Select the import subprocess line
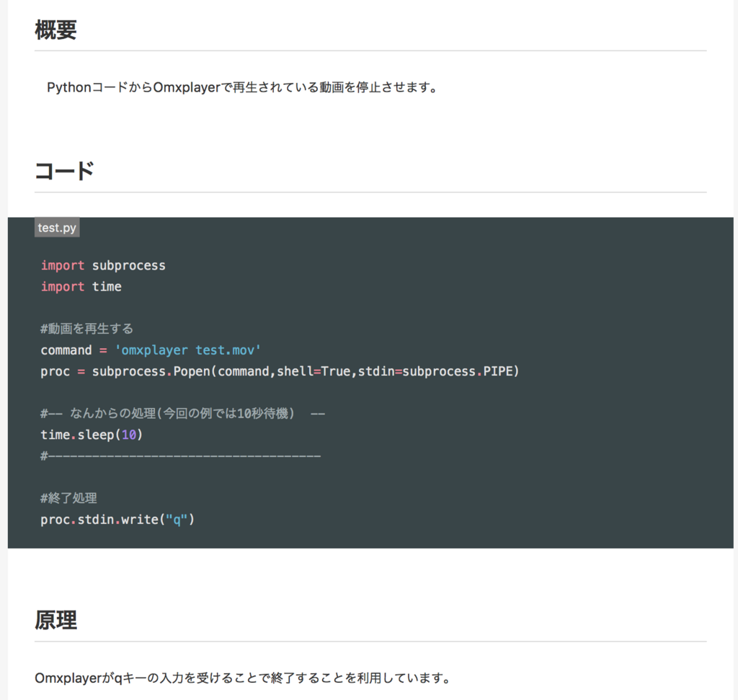The image size is (738, 700). (102, 265)
